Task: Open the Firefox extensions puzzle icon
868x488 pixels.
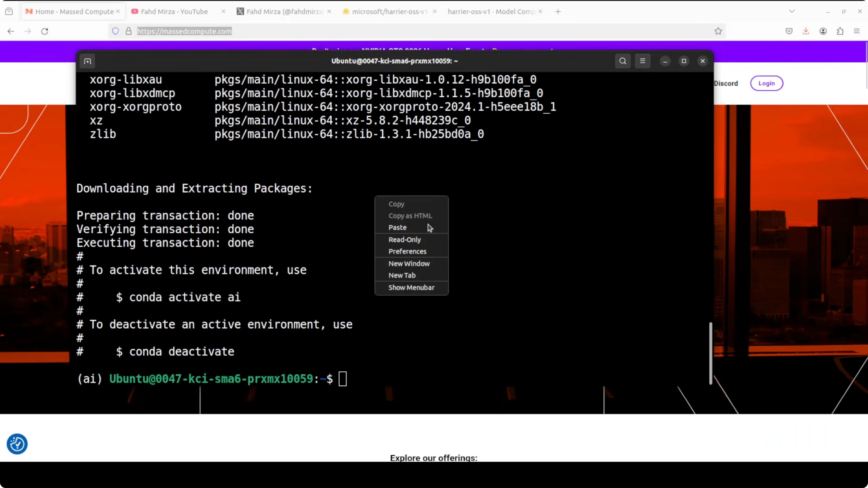Action: pyautogui.click(x=840, y=31)
